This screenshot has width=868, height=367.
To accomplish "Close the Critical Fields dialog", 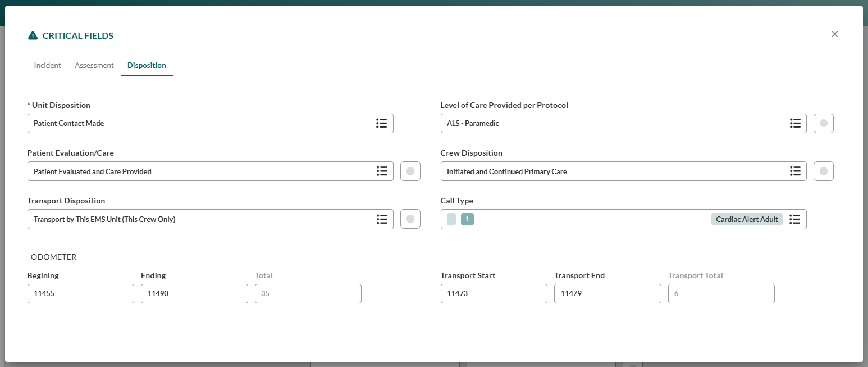I will click(x=834, y=34).
